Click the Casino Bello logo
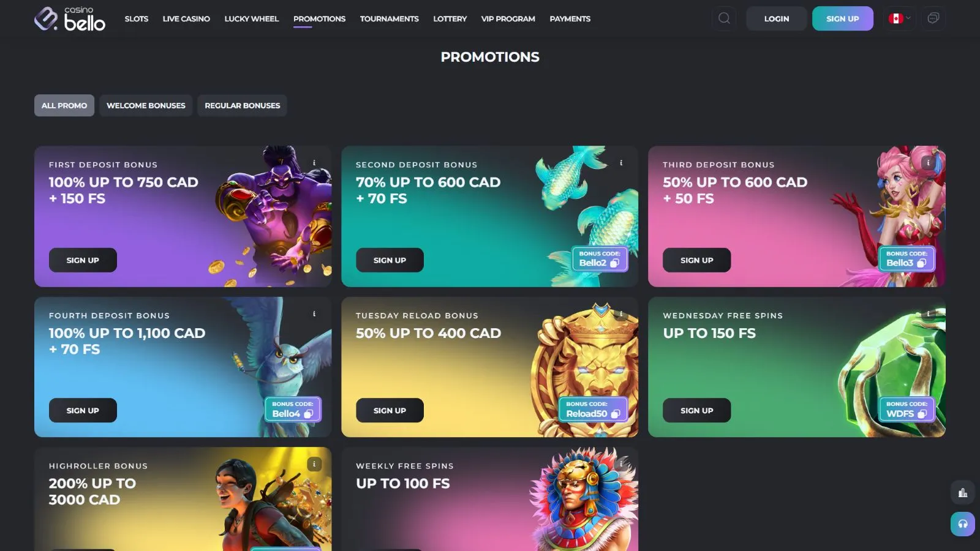This screenshot has height=551, width=980. [70, 18]
